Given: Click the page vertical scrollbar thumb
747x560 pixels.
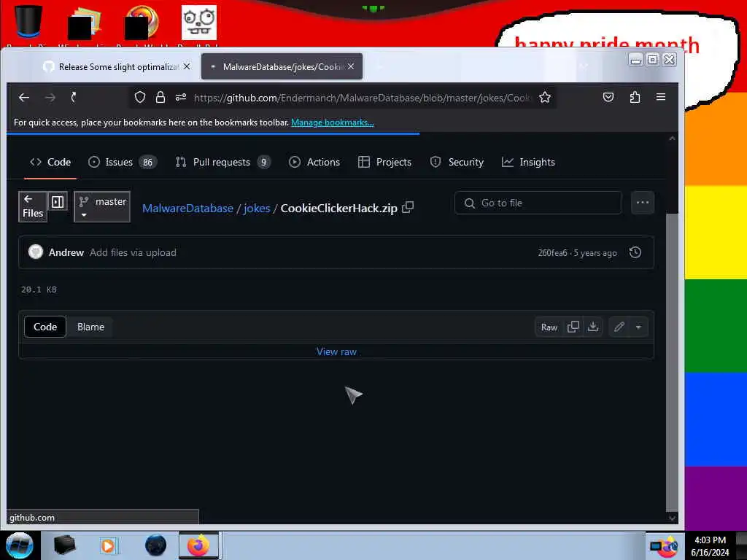Looking at the screenshot, I should click(672, 362).
